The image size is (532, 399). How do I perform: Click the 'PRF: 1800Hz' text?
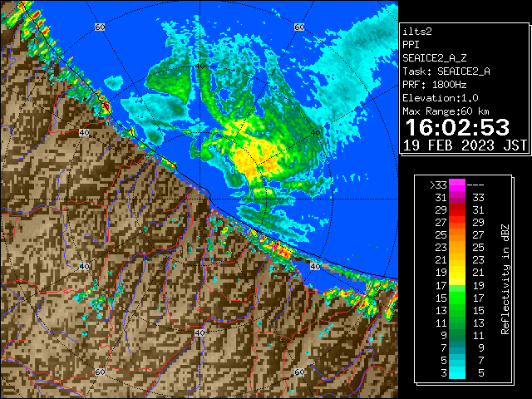tap(434, 85)
